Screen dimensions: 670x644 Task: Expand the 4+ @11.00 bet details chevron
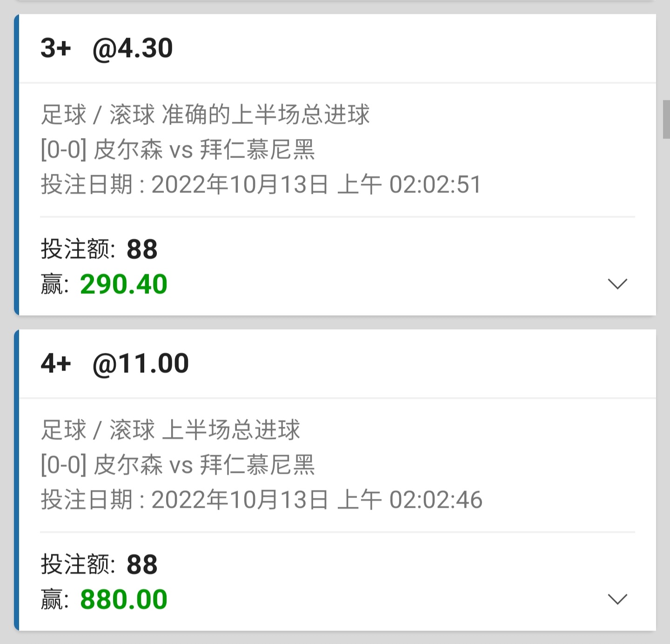tap(617, 599)
